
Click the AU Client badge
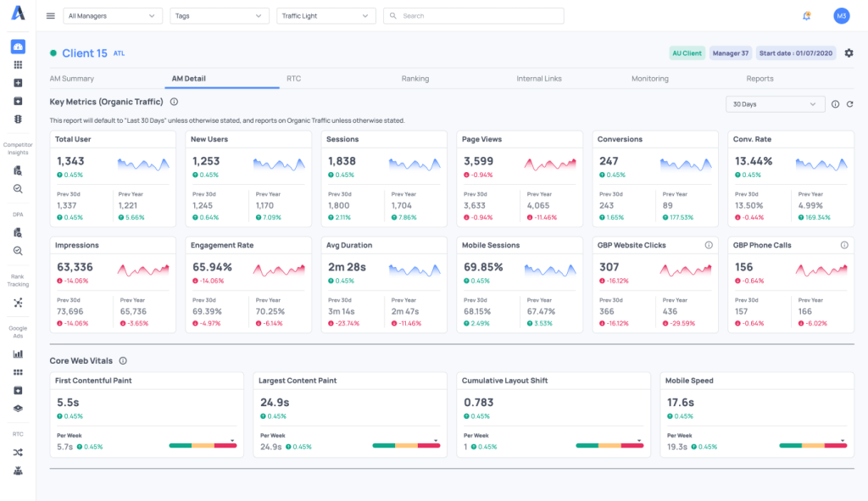[x=687, y=53]
